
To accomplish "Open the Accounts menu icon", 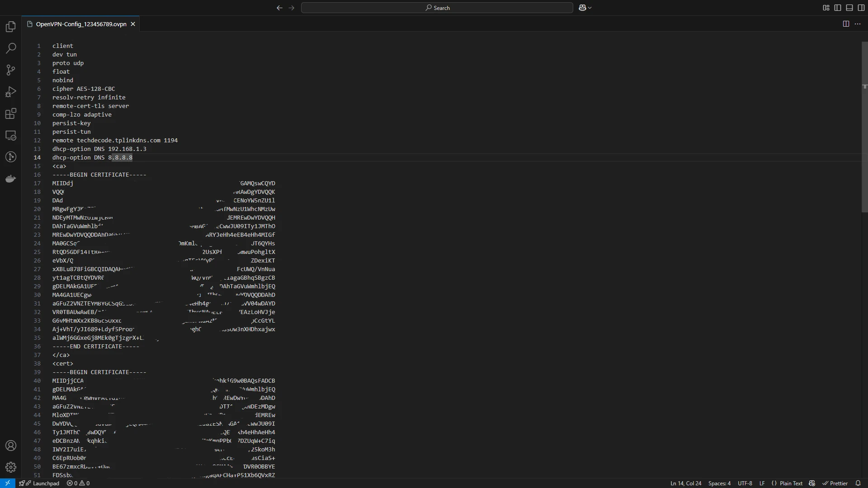I will 11,446.
